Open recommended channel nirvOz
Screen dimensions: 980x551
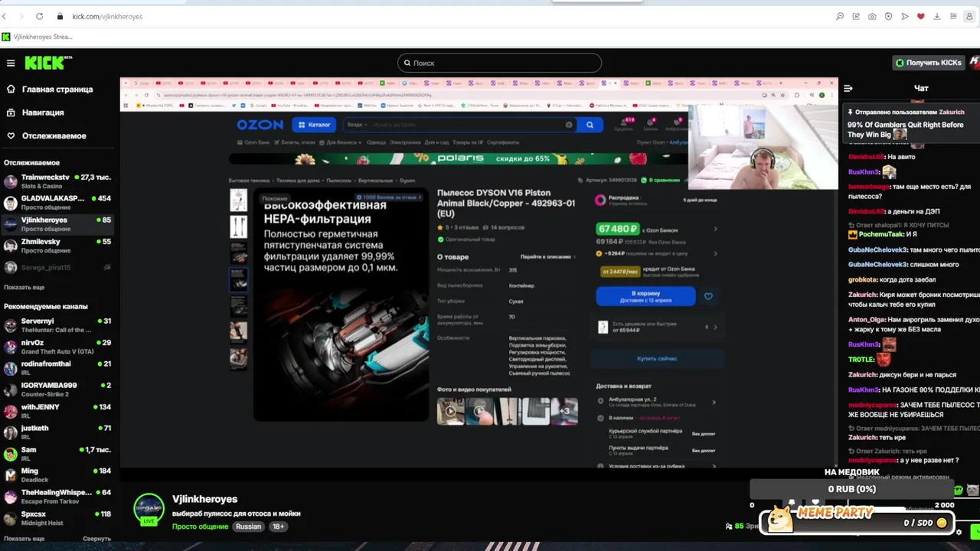(x=58, y=347)
